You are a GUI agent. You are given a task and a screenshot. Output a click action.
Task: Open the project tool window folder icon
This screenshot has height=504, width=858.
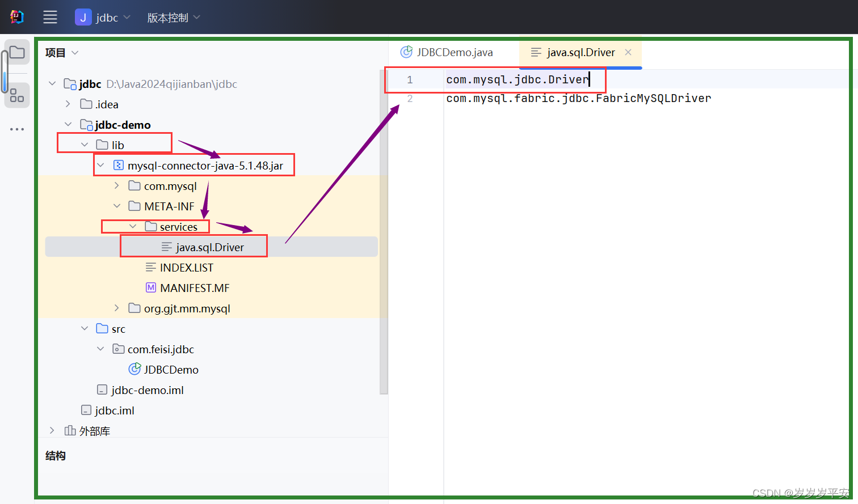(x=16, y=52)
